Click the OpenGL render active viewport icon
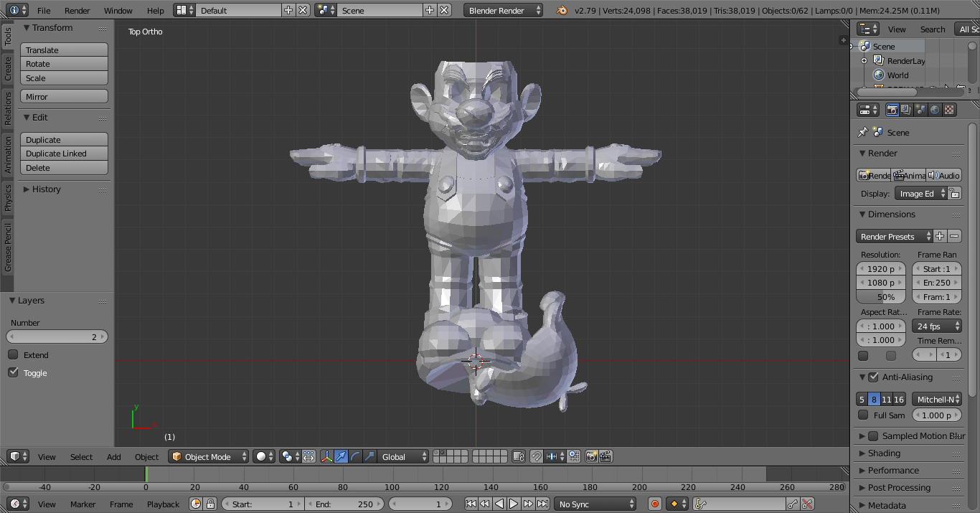Viewport: 980px width, 513px height. pyautogui.click(x=592, y=456)
